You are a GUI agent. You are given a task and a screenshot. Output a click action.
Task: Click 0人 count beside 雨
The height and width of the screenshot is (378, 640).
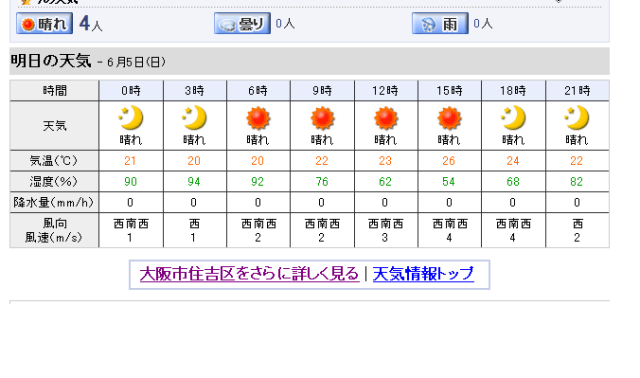(x=483, y=24)
